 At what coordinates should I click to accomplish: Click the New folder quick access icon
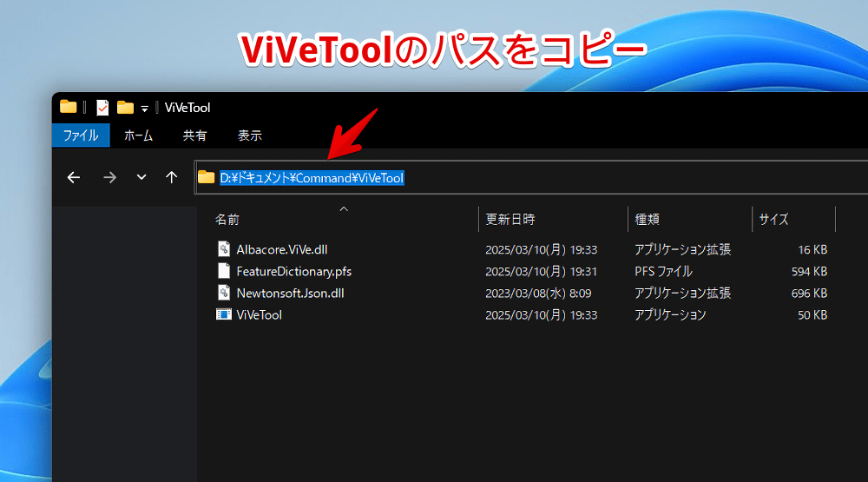[x=125, y=108]
